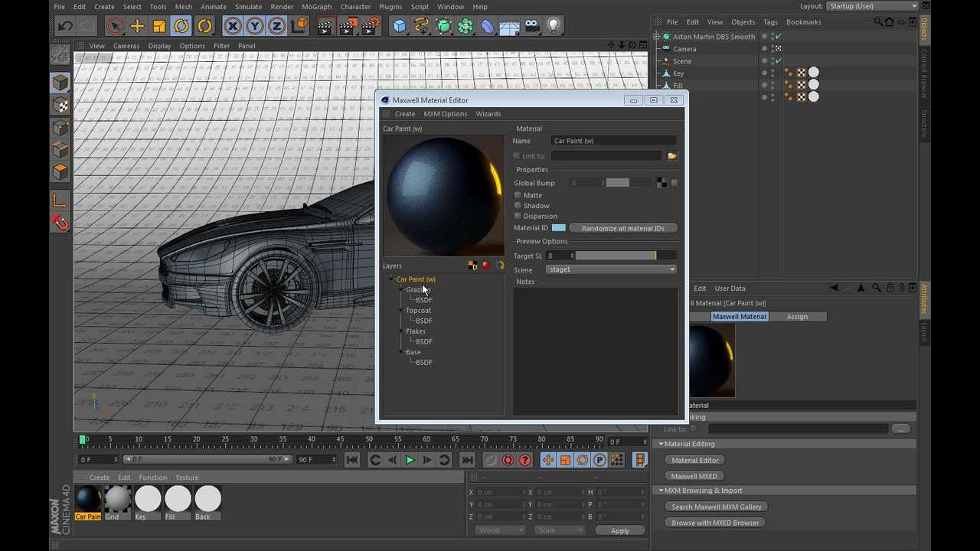The height and width of the screenshot is (551, 980).
Task: Open the World coordinate system dropdown
Action: click(500, 530)
